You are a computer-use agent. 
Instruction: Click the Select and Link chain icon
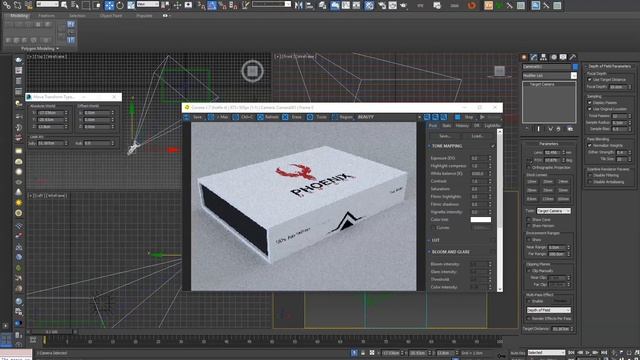click(7, 5)
